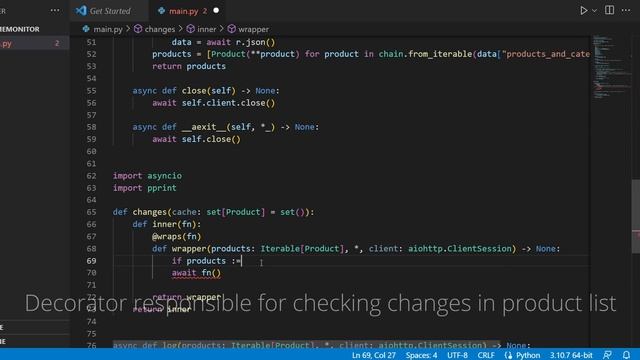Change indentation via Spaces: 4

click(x=421, y=355)
